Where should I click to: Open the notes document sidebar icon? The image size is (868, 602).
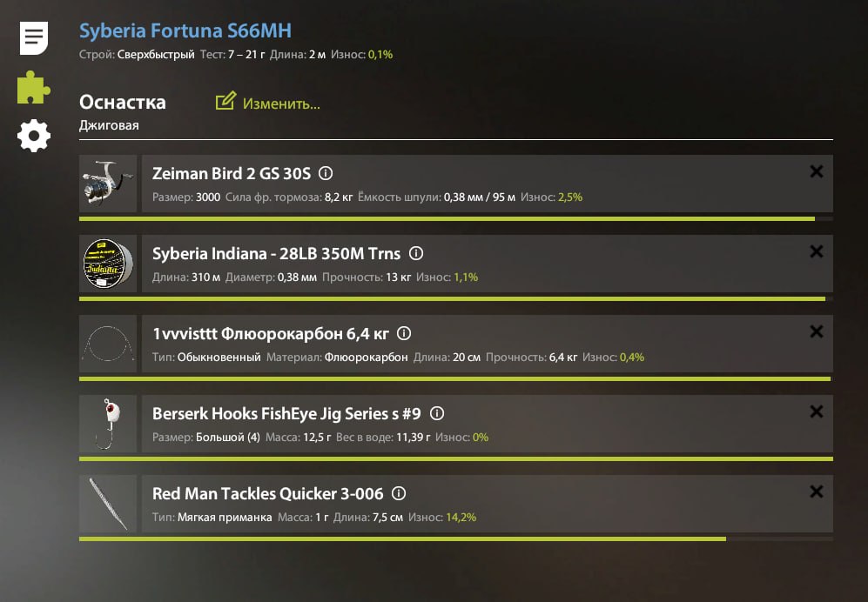(x=34, y=37)
